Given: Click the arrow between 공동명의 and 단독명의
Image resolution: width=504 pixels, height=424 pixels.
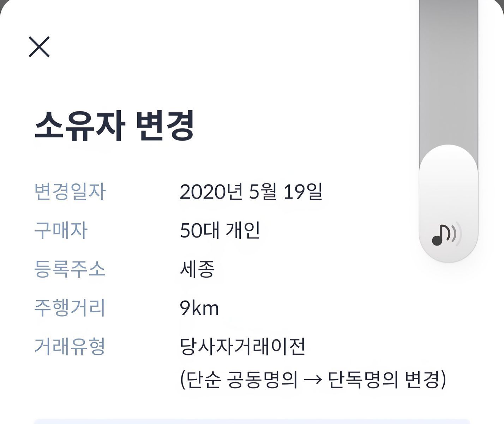Looking at the screenshot, I should [313, 380].
